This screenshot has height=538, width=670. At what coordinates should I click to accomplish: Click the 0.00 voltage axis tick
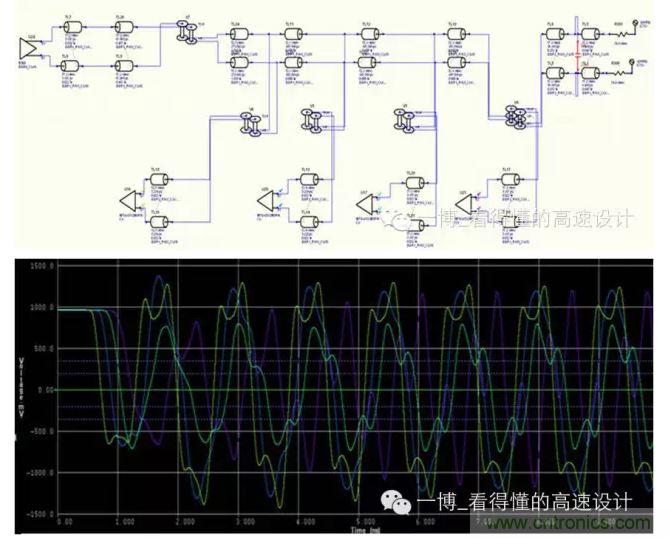coord(43,392)
